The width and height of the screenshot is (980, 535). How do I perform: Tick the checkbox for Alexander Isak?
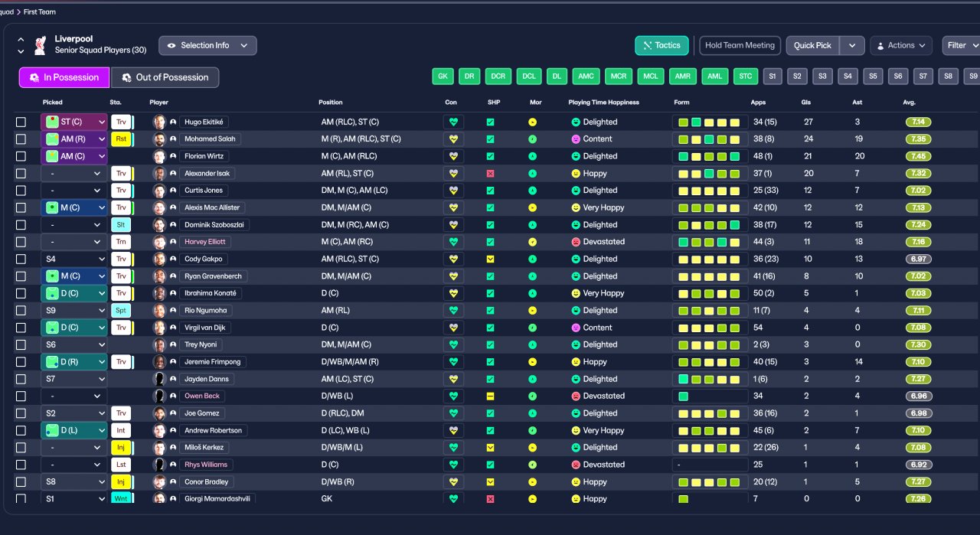pyautogui.click(x=21, y=174)
